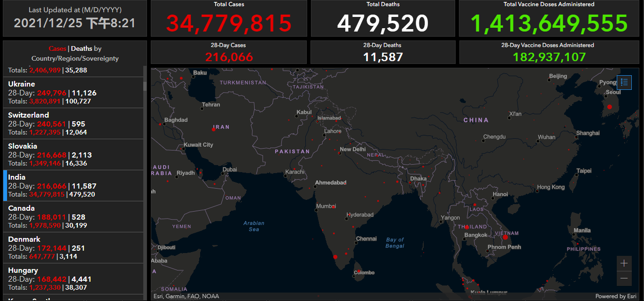Select Slovakia in the country list
The width and height of the screenshot is (644, 301).
click(x=73, y=155)
